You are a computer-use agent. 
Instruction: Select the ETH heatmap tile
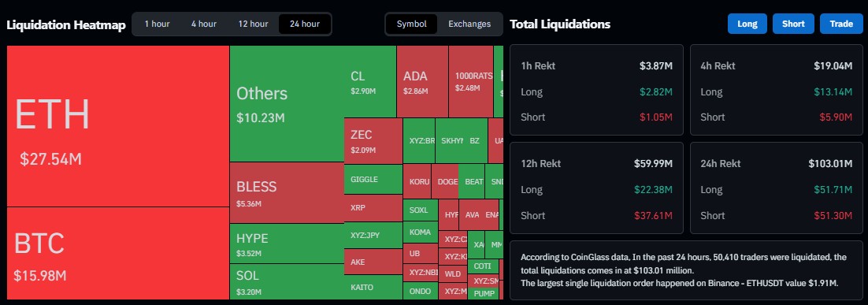point(118,126)
